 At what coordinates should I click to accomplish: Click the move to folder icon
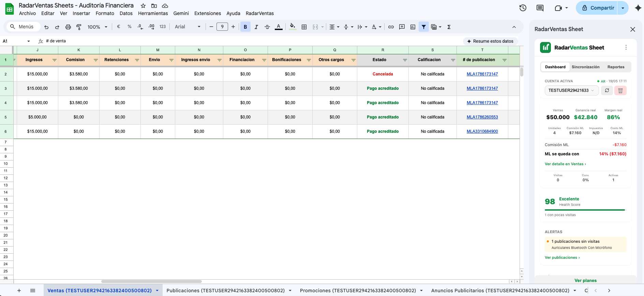154,6
